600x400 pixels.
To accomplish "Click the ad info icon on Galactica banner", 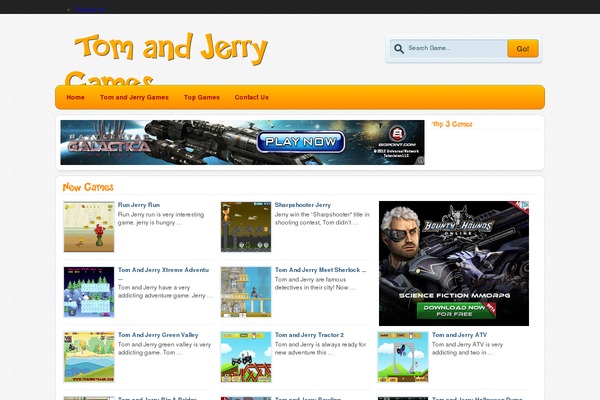I will click(x=421, y=161).
